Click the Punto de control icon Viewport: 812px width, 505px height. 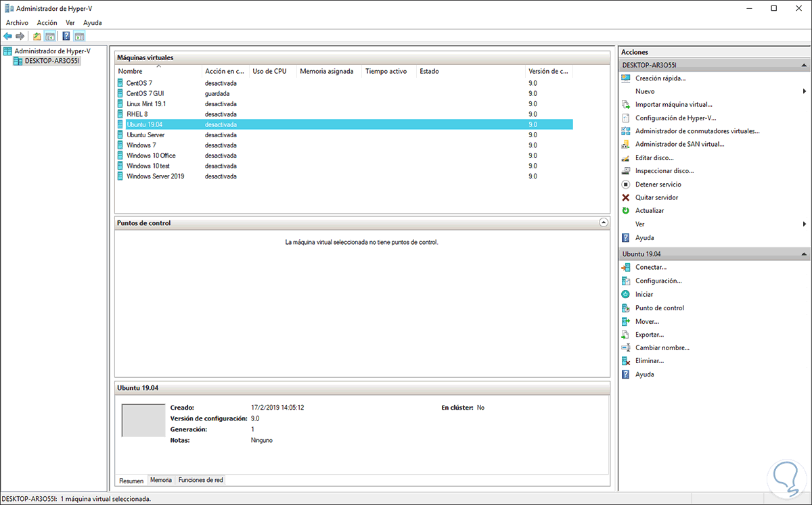(626, 308)
